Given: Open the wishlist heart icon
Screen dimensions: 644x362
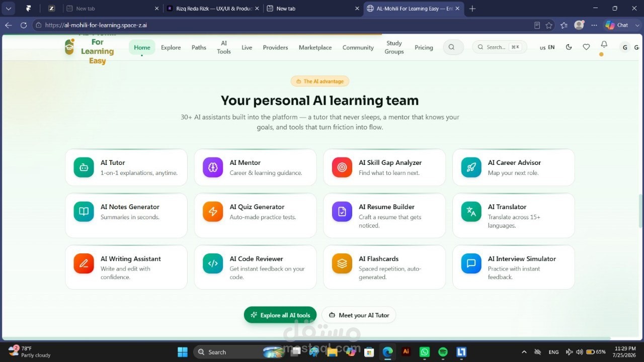Looking at the screenshot, I should (x=586, y=47).
